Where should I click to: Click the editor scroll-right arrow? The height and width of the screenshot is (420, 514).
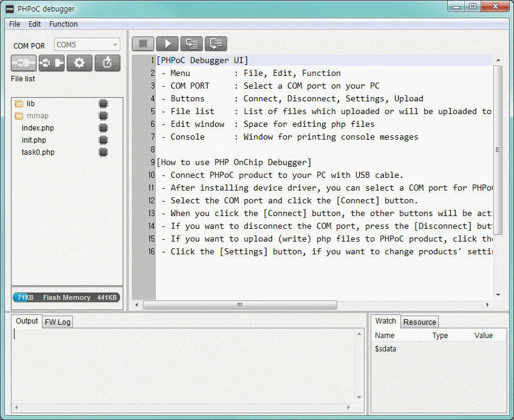click(x=487, y=305)
